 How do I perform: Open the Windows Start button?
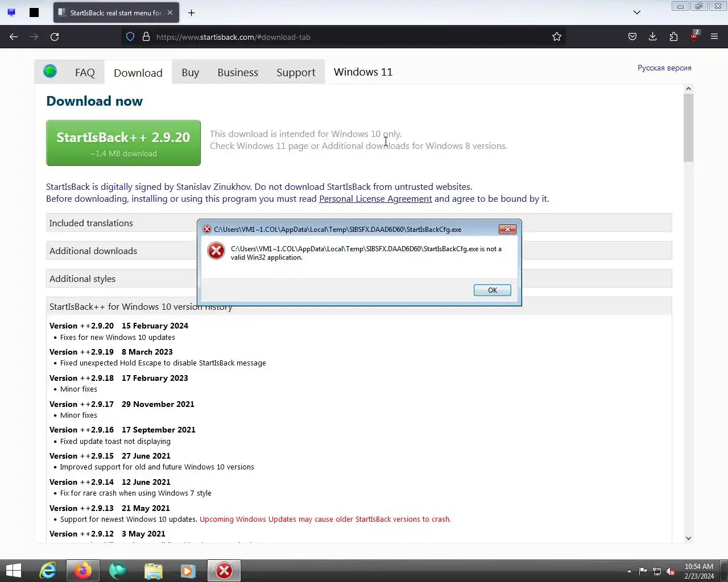tap(13, 571)
